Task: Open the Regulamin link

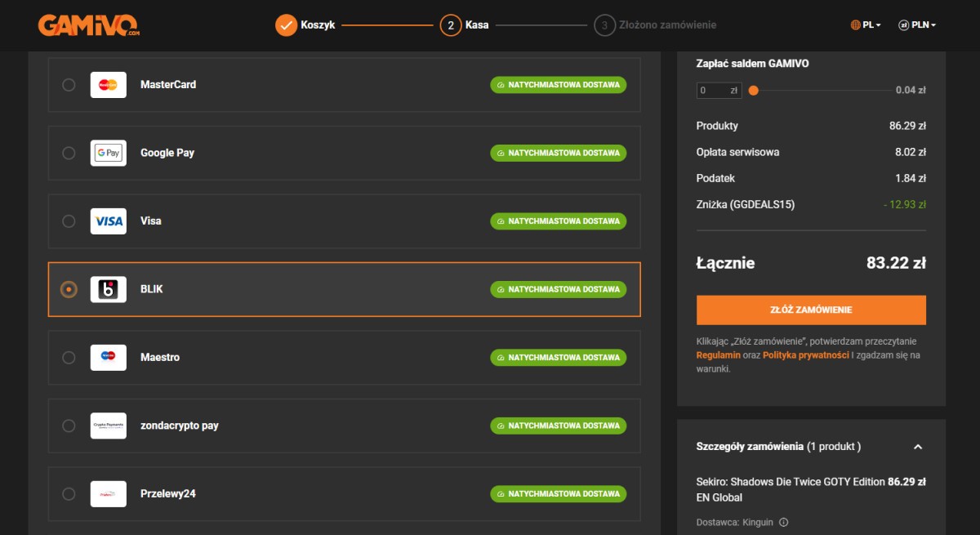Action: pyautogui.click(x=719, y=355)
